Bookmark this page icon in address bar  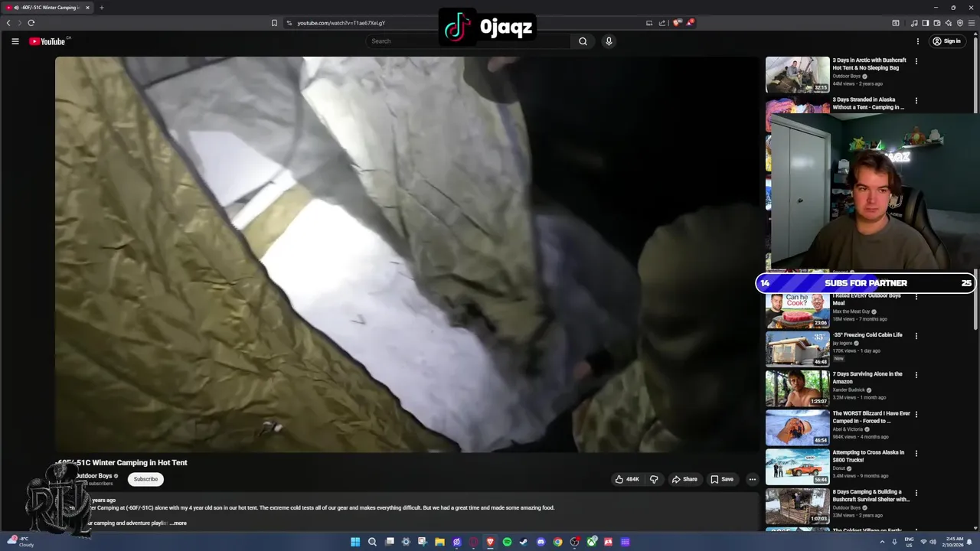(274, 23)
